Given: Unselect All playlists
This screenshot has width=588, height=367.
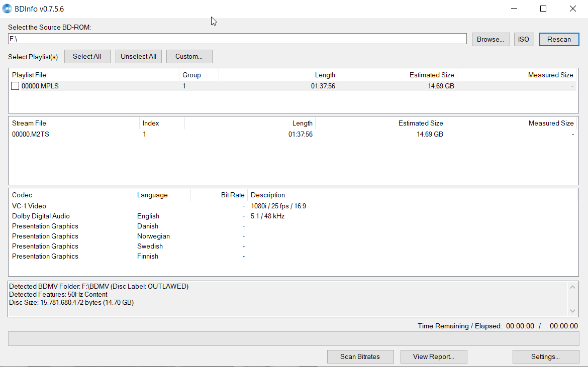Looking at the screenshot, I should coord(138,57).
